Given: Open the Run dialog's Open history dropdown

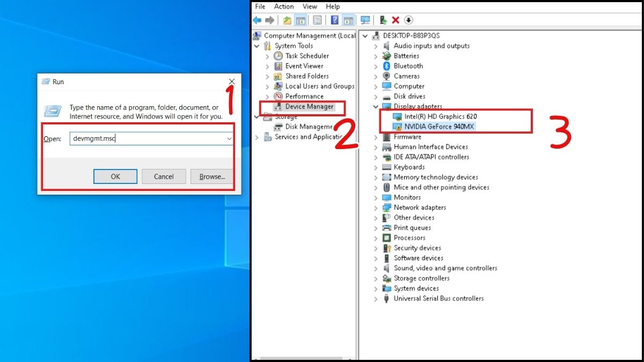Looking at the screenshot, I should (x=229, y=138).
